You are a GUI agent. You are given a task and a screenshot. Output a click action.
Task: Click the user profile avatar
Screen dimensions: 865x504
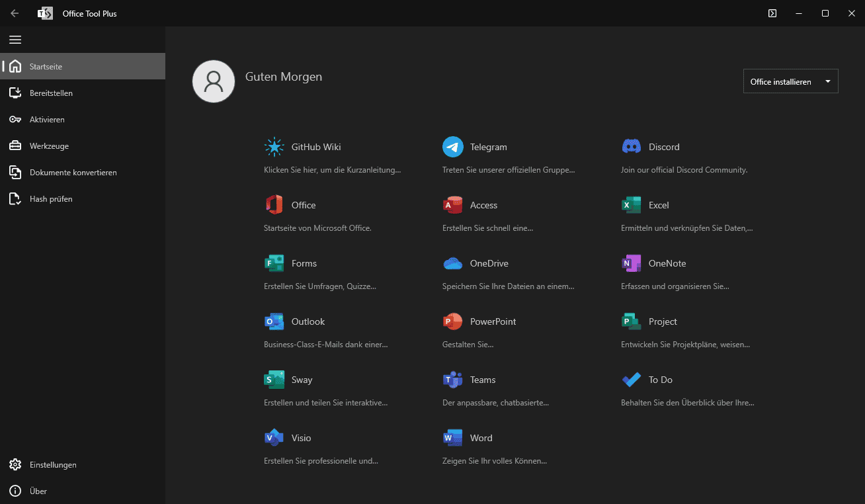[214, 81]
